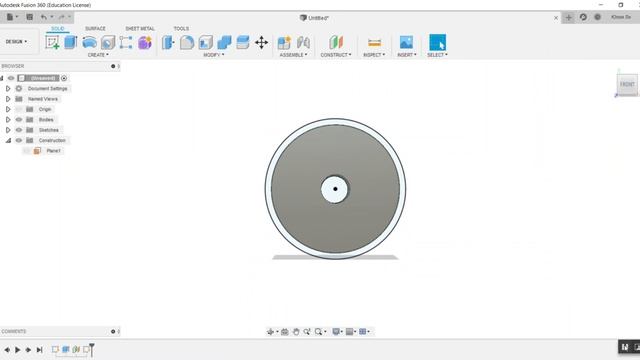Expand the Bodies folder

coord(8,120)
